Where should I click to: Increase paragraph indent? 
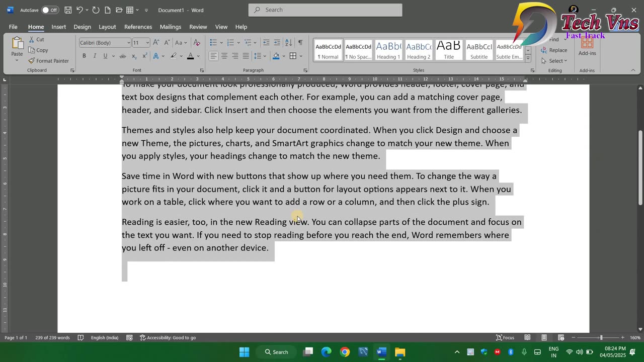point(277,43)
